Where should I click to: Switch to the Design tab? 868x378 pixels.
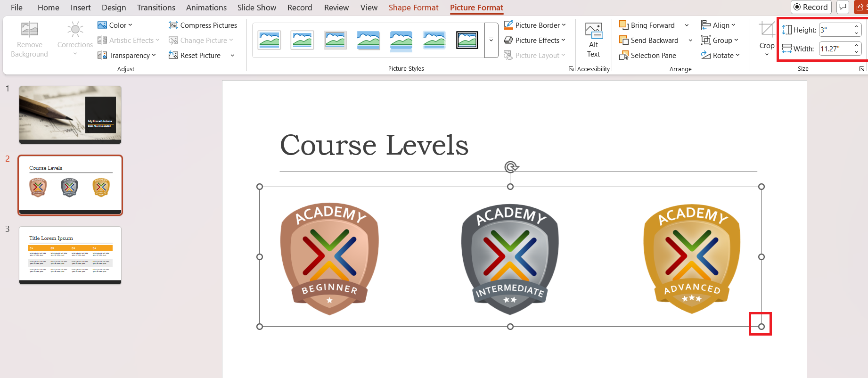point(114,8)
